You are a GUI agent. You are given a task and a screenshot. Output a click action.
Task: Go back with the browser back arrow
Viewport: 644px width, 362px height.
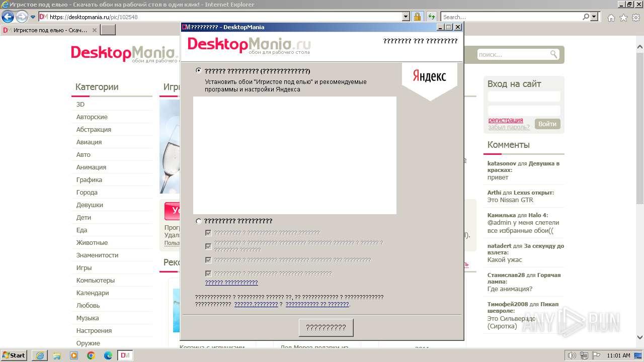point(8,17)
